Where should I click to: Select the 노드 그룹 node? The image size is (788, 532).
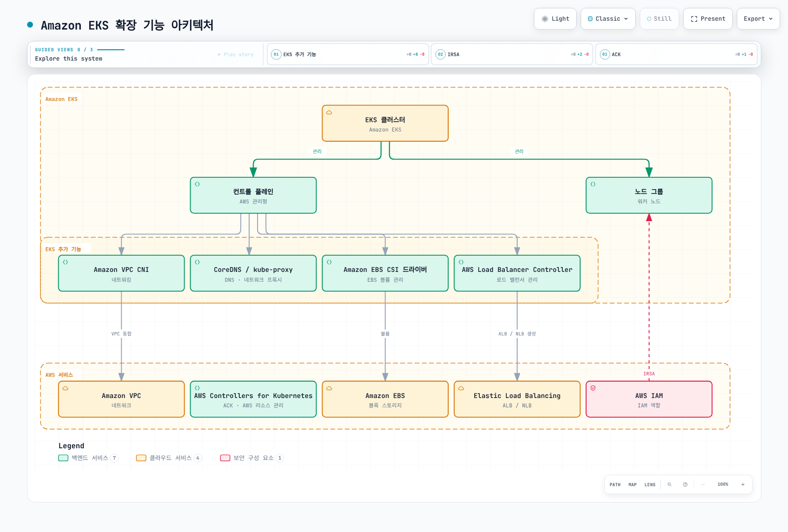[x=649, y=195]
